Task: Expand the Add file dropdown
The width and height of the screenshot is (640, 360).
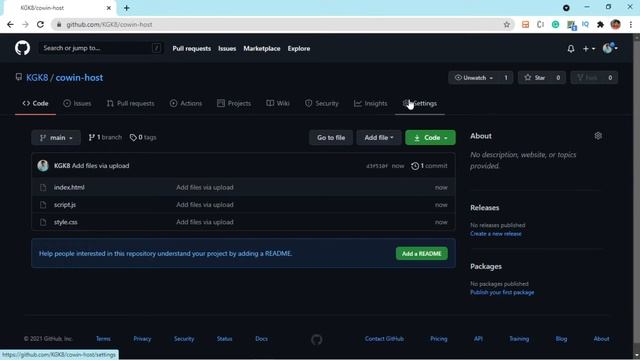Action: [x=379, y=138]
